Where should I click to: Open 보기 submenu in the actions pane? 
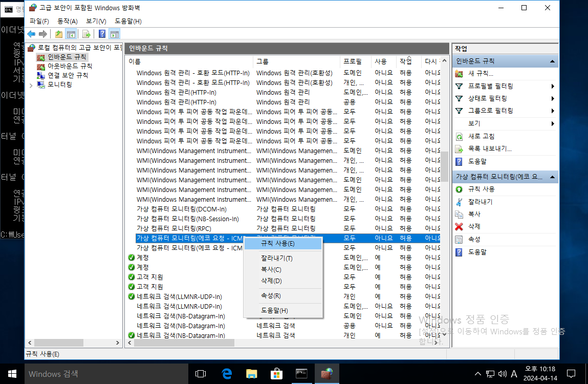pos(505,123)
